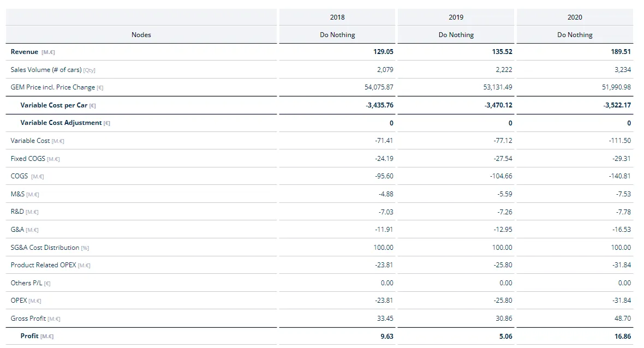
Task: Select Variable Cost Adjustment row label
Action: point(61,123)
